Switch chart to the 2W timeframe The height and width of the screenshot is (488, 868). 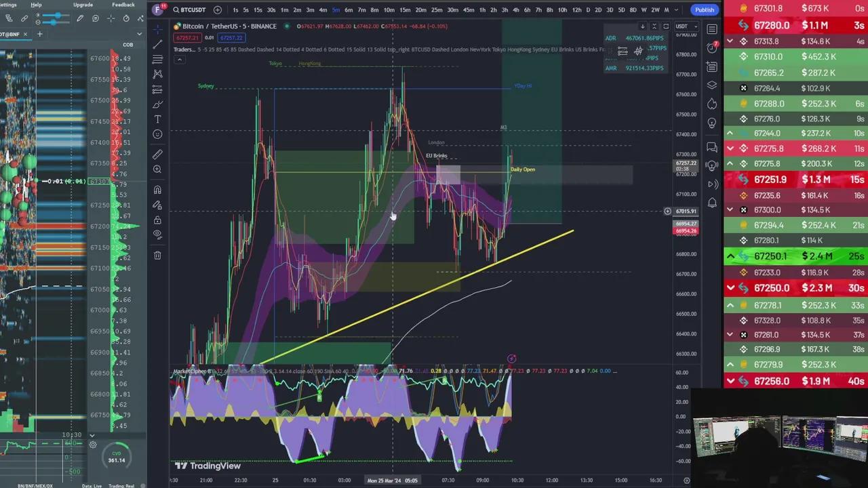655,9
